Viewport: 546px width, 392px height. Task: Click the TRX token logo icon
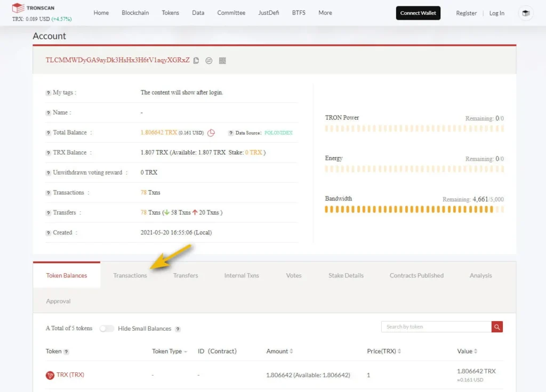[50, 375]
